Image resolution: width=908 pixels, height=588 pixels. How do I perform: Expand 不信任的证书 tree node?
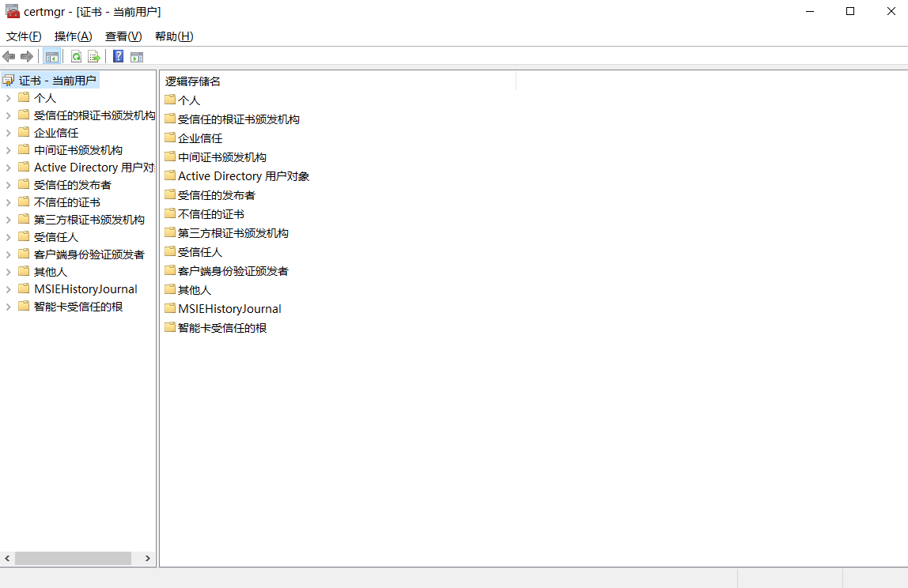(8, 202)
